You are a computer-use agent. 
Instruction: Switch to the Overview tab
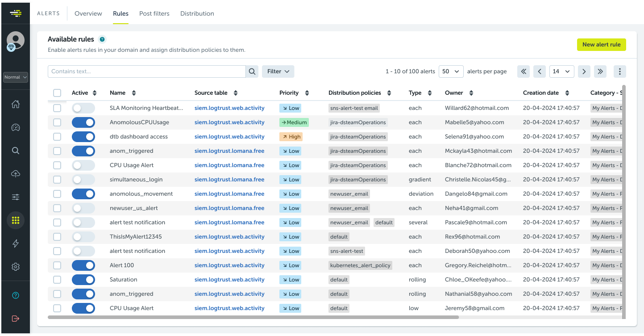88,13
